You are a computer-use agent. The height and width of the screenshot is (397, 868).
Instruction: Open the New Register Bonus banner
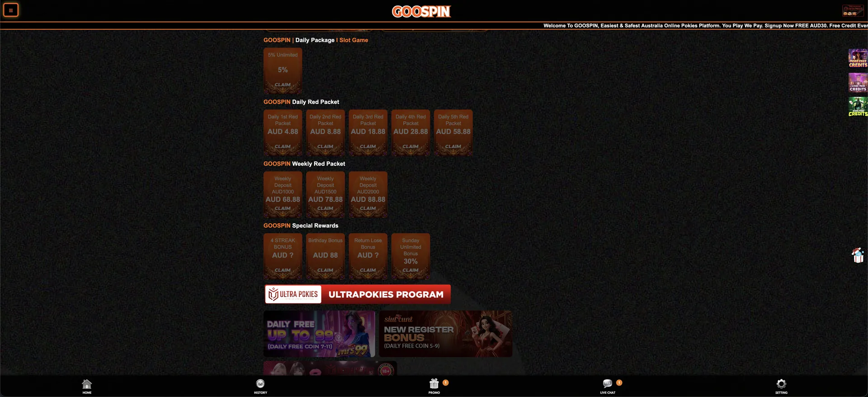click(x=445, y=334)
